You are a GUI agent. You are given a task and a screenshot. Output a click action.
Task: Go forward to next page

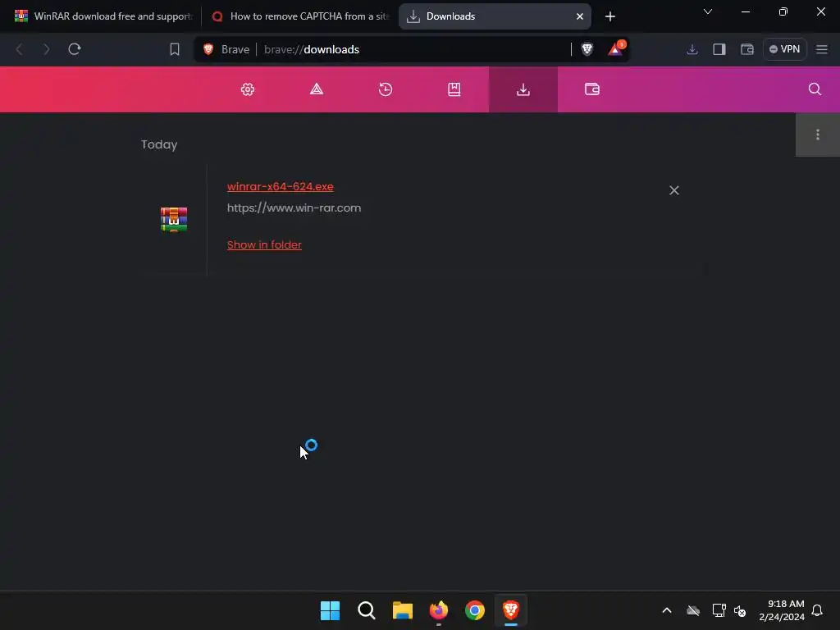pyautogui.click(x=47, y=49)
